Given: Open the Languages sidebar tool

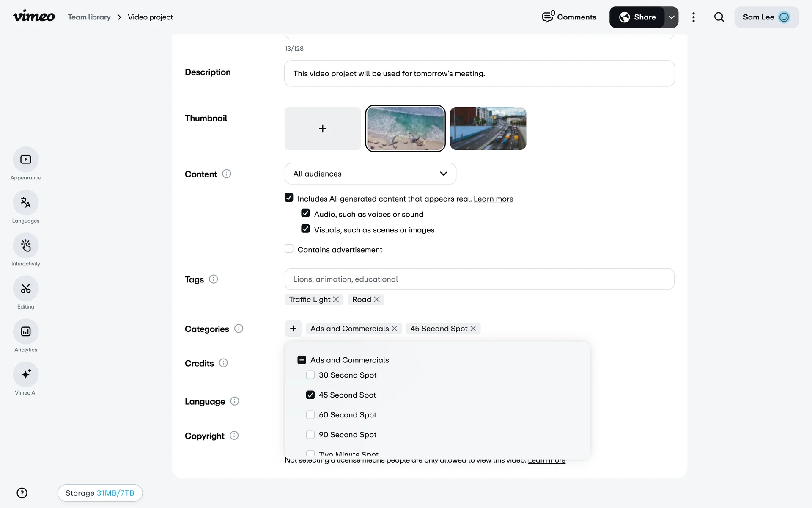Looking at the screenshot, I should [x=26, y=203].
